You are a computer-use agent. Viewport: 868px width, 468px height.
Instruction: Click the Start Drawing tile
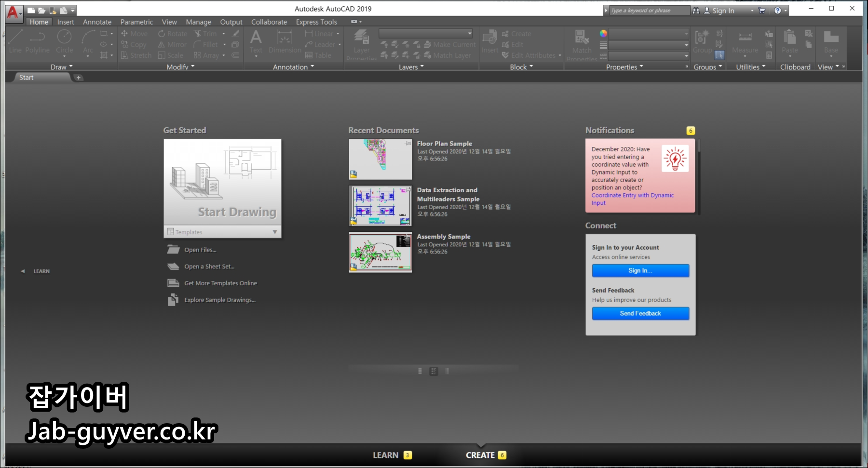(222, 182)
